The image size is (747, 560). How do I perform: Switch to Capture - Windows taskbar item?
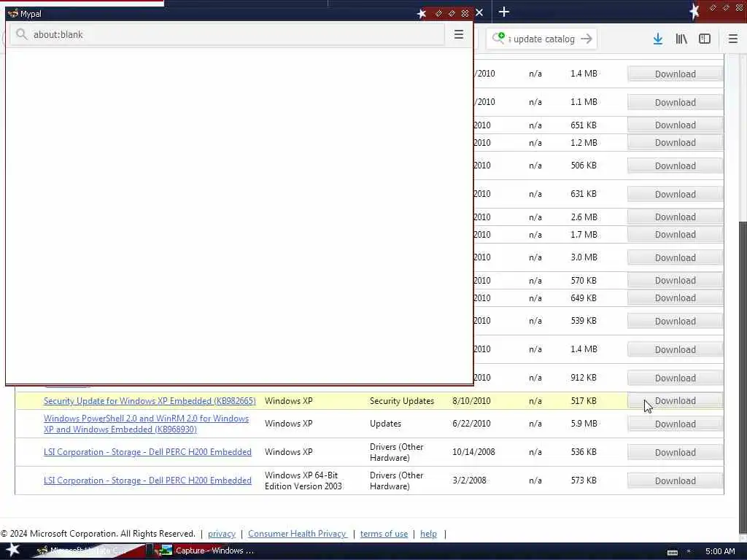(206, 551)
